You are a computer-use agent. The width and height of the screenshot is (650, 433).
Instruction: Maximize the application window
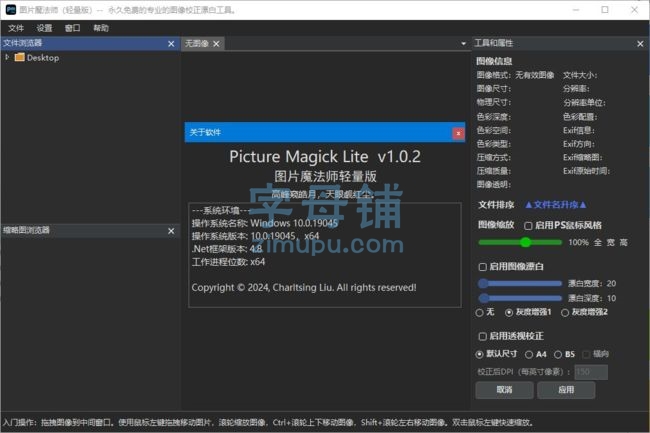coord(605,10)
